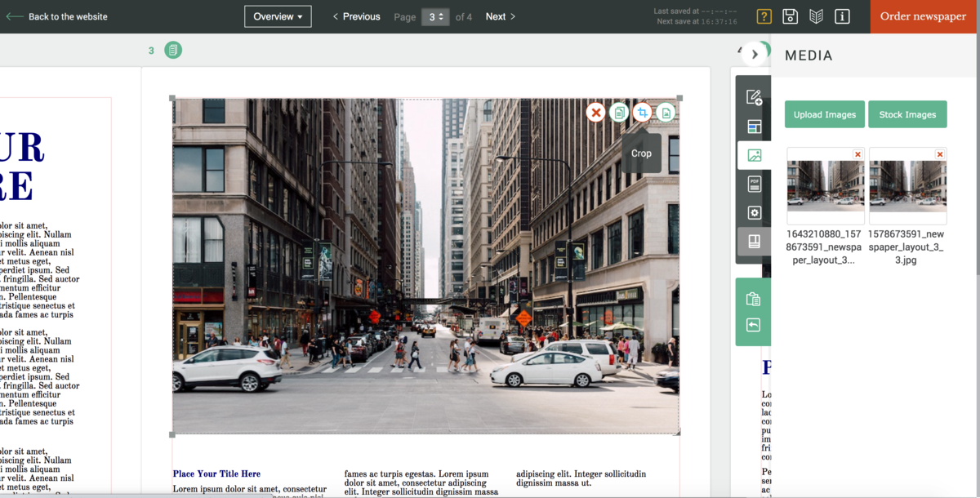Open the page number selector
Image resolution: width=980 pixels, height=498 pixels.
point(435,16)
